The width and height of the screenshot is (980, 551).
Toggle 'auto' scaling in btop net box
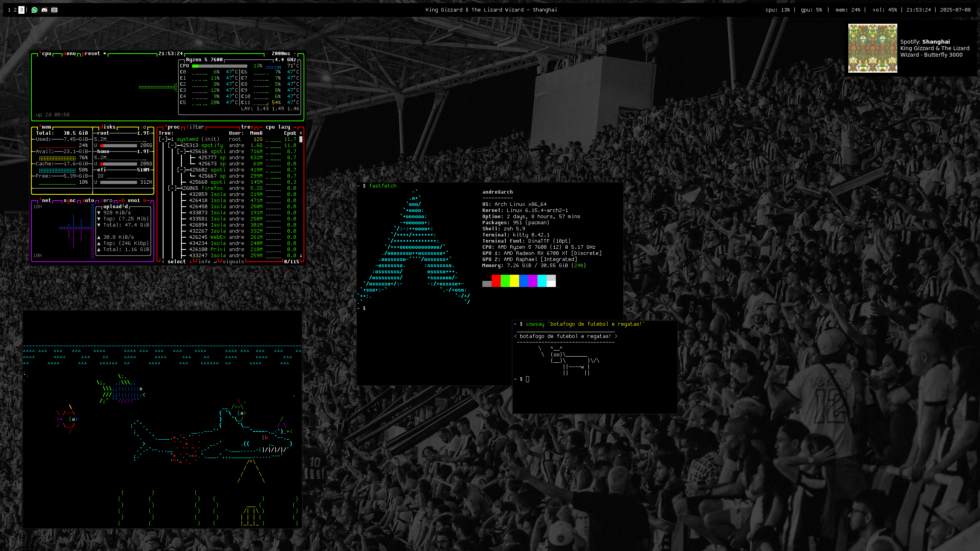pyautogui.click(x=88, y=201)
